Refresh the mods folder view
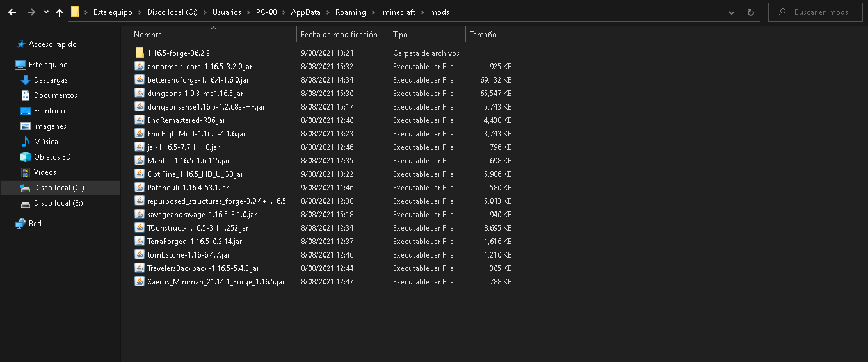 click(751, 12)
